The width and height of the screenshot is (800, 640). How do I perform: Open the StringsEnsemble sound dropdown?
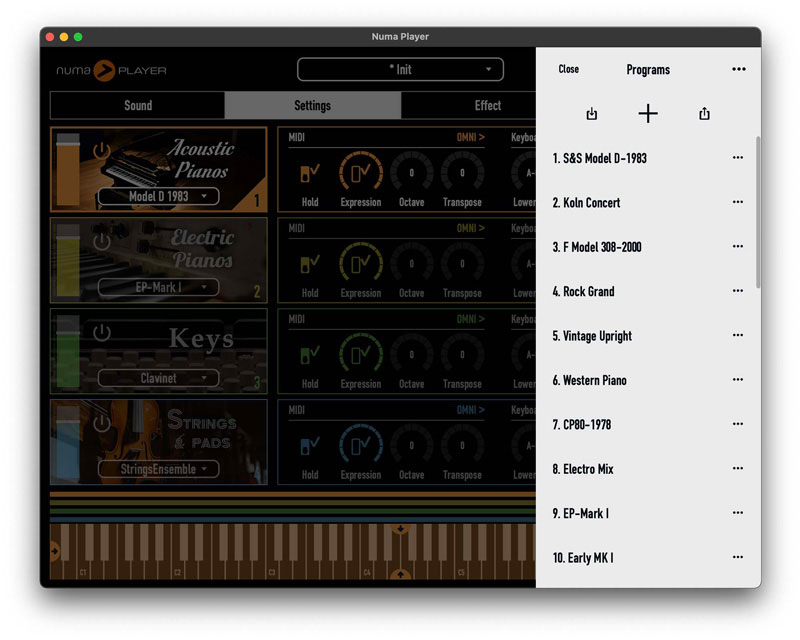159,469
